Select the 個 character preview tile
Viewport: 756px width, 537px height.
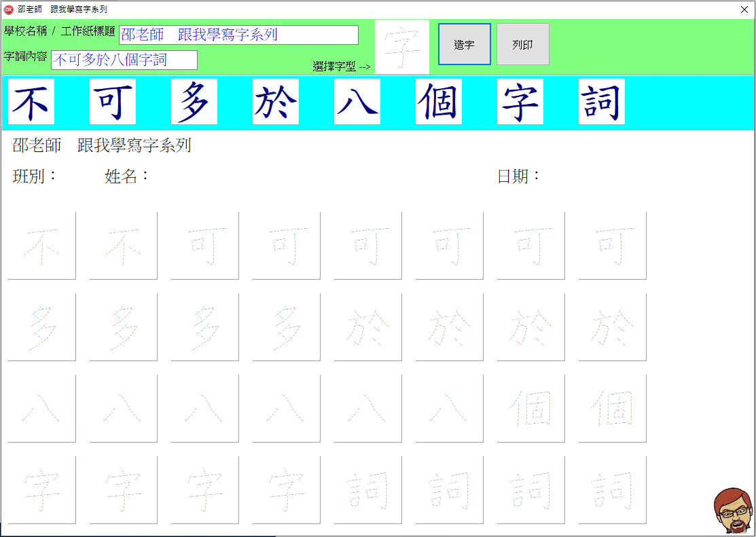point(438,100)
